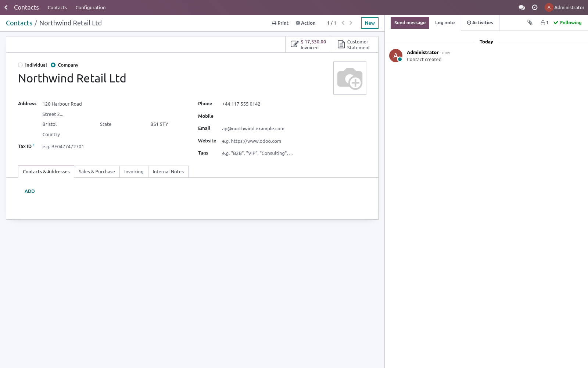588x368 pixels.
Task: Open the $17,530.00 Invoiced stat button
Action: coord(309,45)
